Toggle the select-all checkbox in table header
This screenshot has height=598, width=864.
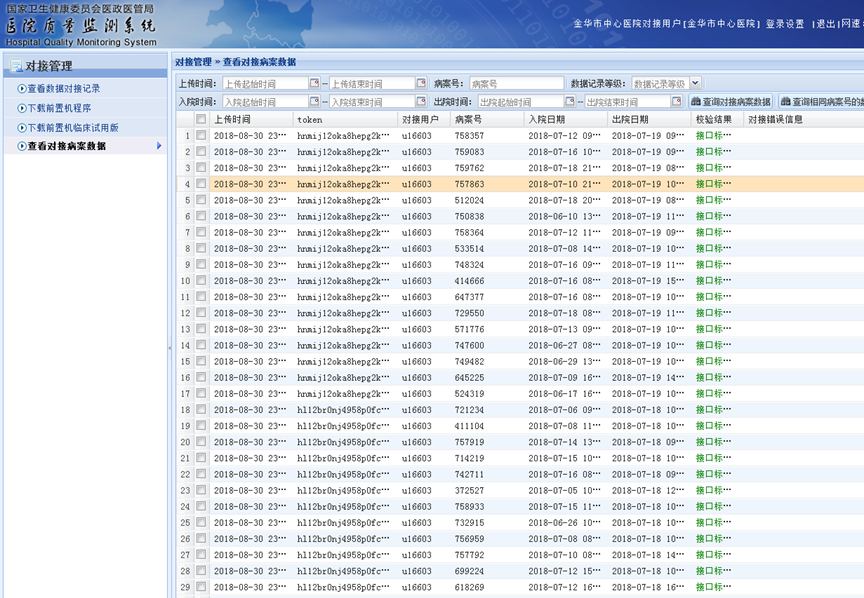(201, 119)
